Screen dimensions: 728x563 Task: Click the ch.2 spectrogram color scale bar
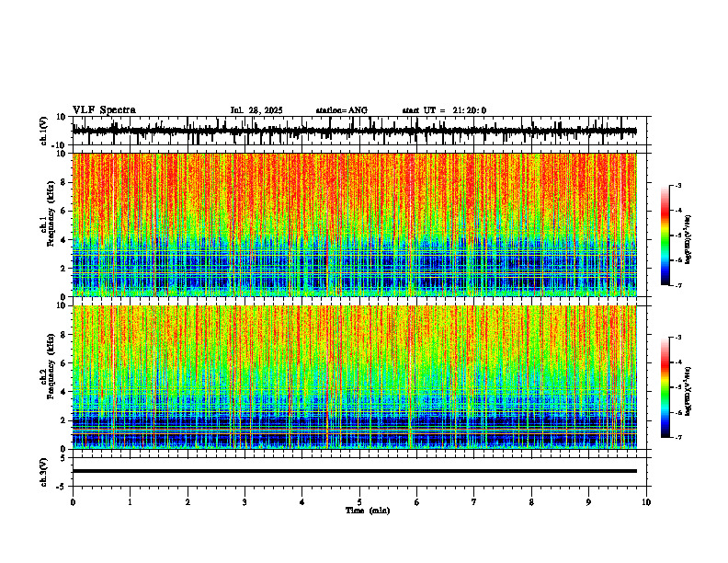click(x=665, y=387)
